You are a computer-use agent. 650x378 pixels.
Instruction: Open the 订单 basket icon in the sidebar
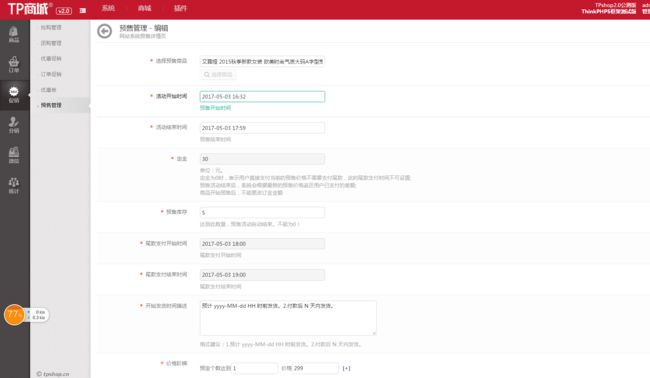[x=14, y=65]
